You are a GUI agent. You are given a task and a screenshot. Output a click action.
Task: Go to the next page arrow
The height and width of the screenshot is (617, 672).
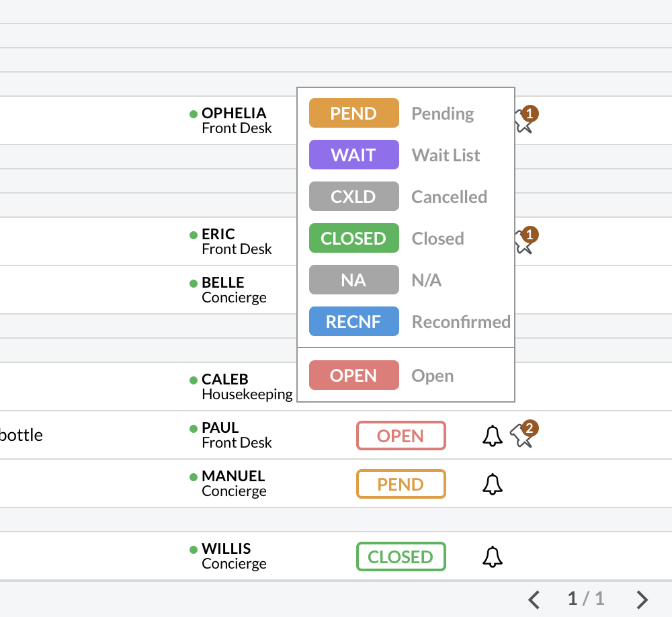(x=642, y=599)
